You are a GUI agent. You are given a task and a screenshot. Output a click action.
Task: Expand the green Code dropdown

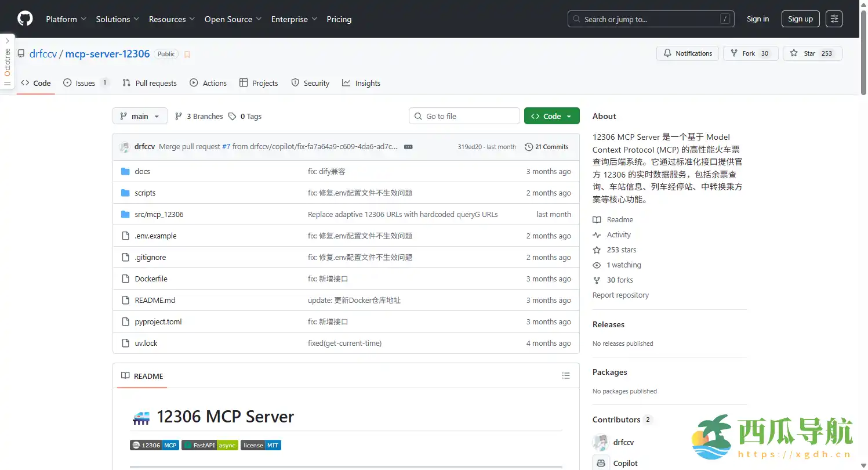point(551,116)
